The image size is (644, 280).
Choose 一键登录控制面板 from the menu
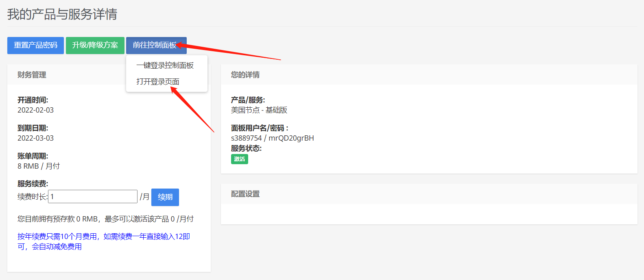(165, 65)
